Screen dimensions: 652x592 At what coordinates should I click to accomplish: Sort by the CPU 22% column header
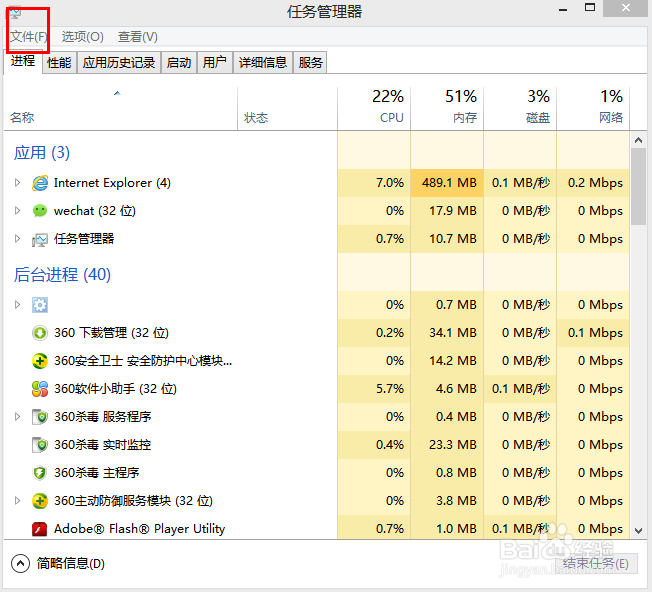click(374, 109)
